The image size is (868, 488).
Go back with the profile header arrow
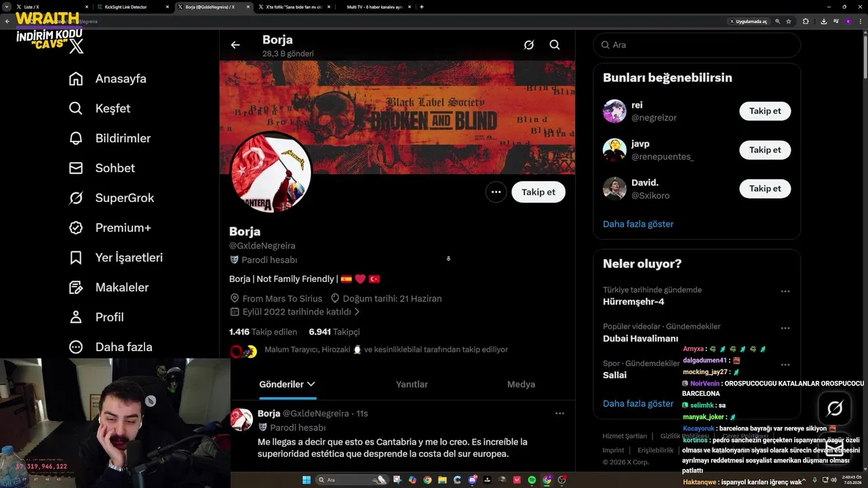(x=235, y=45)
